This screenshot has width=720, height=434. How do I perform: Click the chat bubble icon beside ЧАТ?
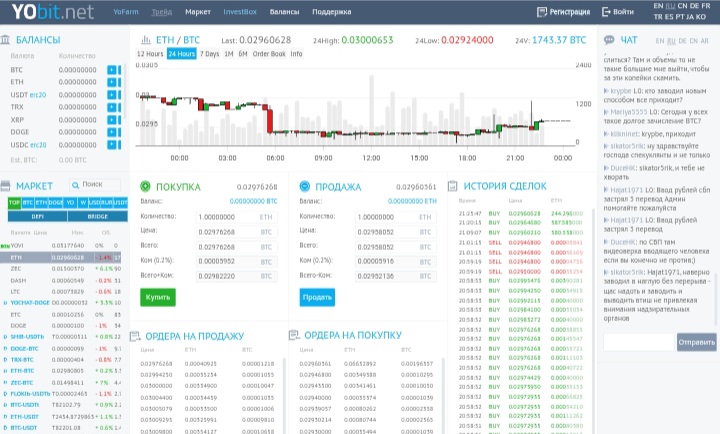pos(609,40)
